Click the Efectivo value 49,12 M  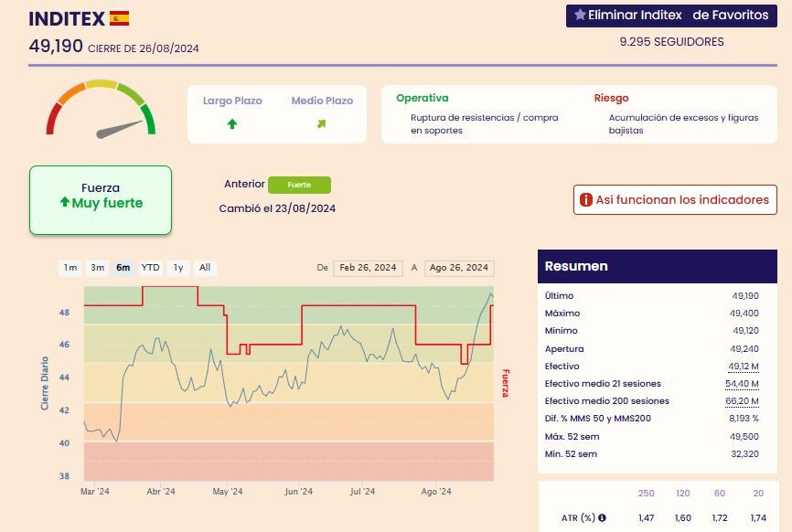click(x=743, y=367)
